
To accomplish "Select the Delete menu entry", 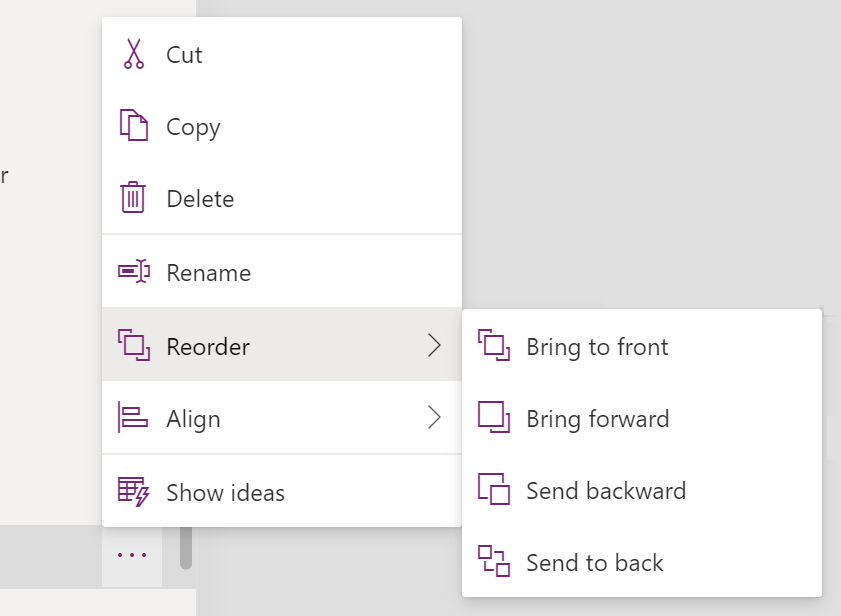I will pos(200,199).
